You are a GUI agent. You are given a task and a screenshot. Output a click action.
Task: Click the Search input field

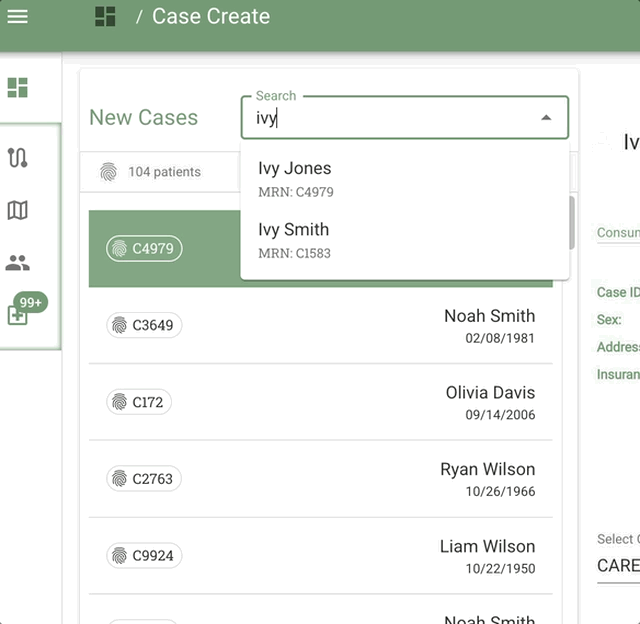[390, 118]
